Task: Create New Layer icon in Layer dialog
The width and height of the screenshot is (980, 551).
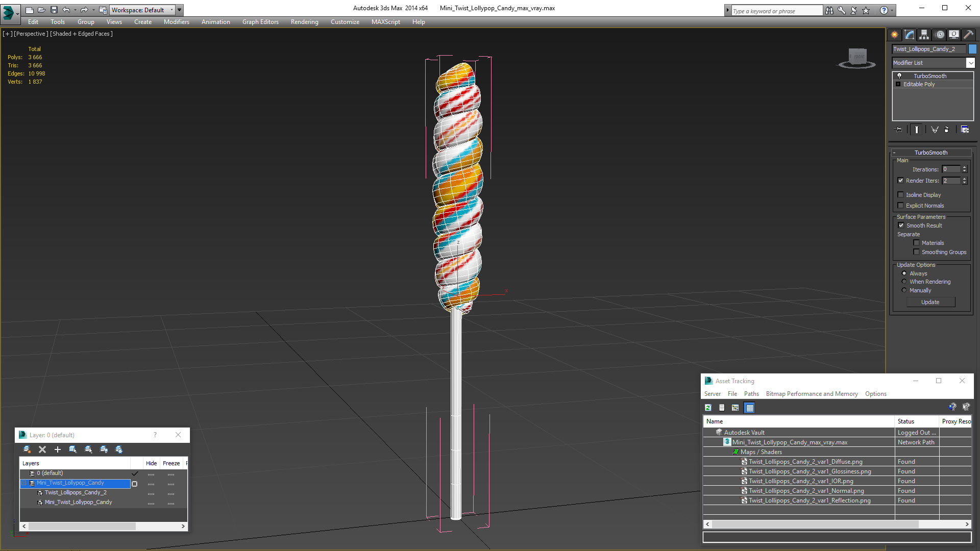Action: point(27,449)
